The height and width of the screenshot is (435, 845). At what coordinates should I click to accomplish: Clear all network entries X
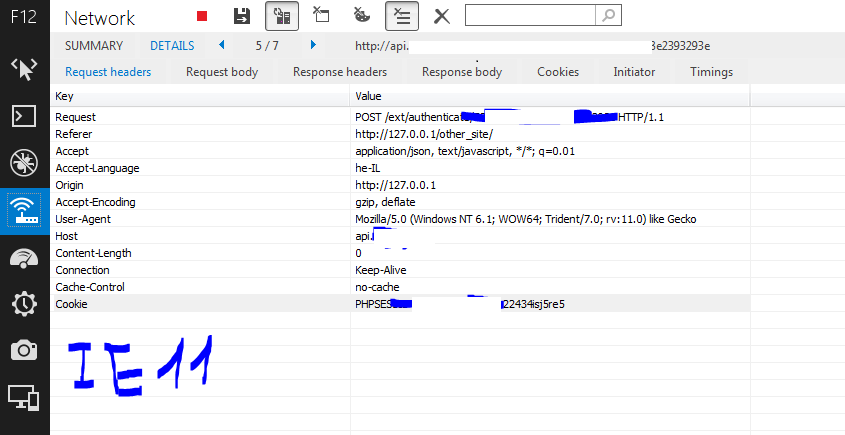point(442,16)
